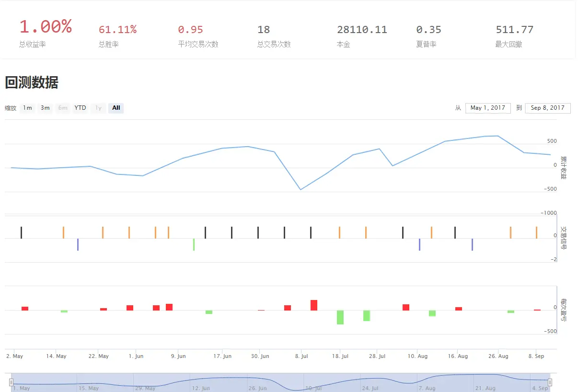The height and width of the screenshot is (392, 578).
Task: Grab the right navigator range handle
Action: pos(550,382)
